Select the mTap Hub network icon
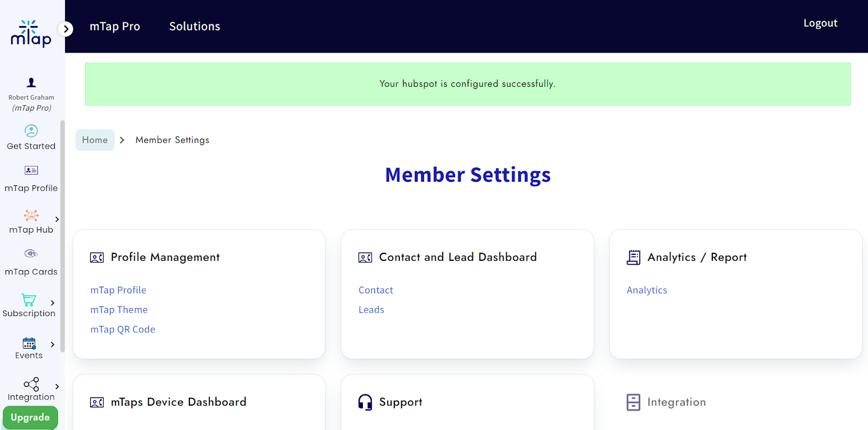This screenshot has width=868, height=430. point(31,215)
